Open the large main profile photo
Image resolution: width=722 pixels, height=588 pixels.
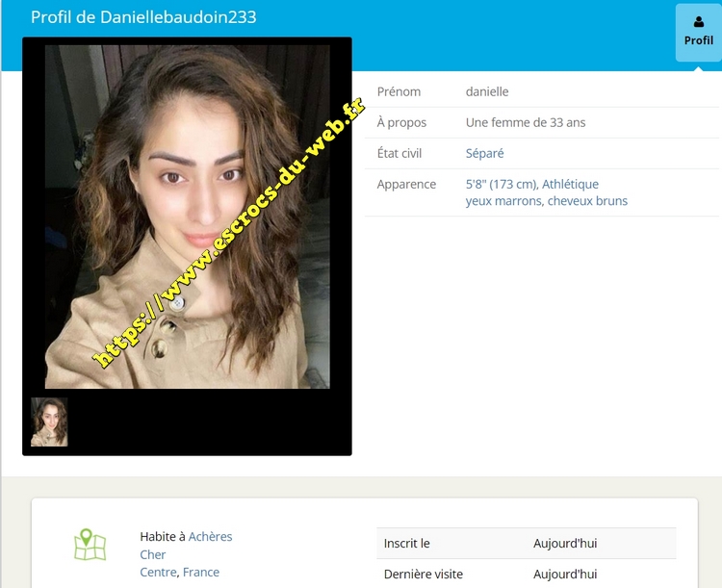click(187, 217)
